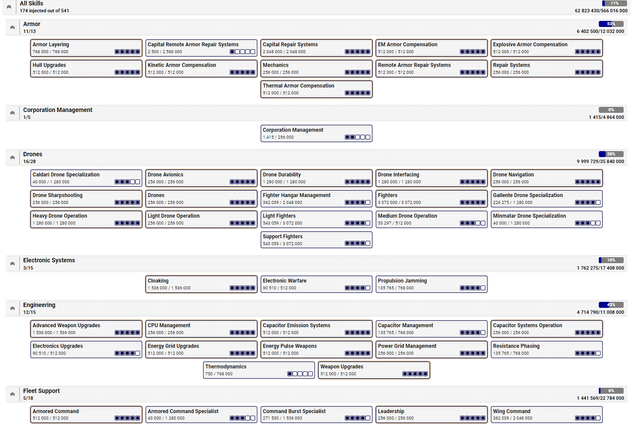Open the Power Grid Management skill

point(431,350)
